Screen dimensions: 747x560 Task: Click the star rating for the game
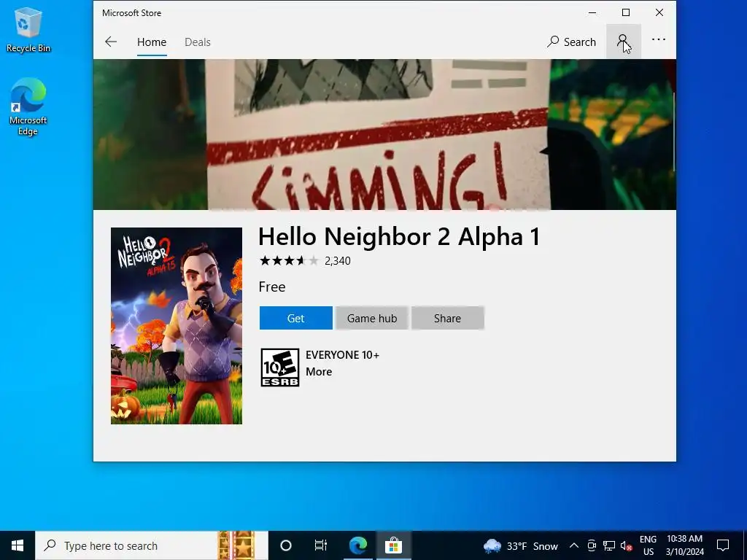pos(289,260)
